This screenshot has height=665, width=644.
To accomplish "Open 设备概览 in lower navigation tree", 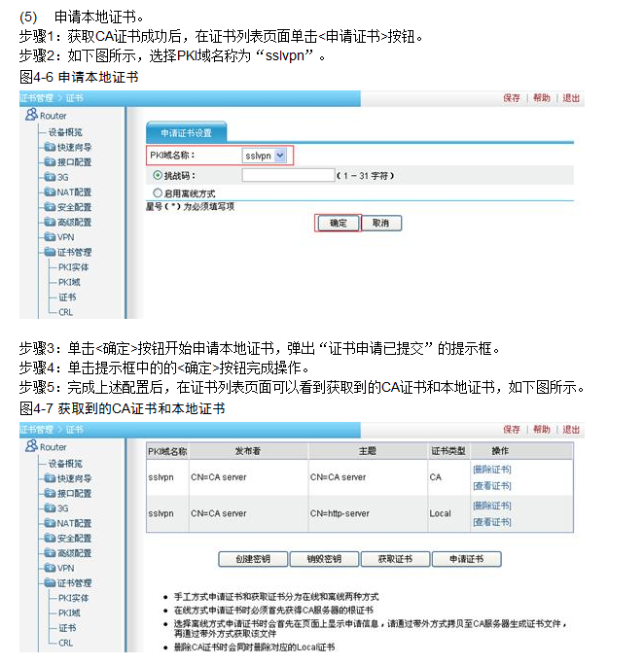I will 65,464.
